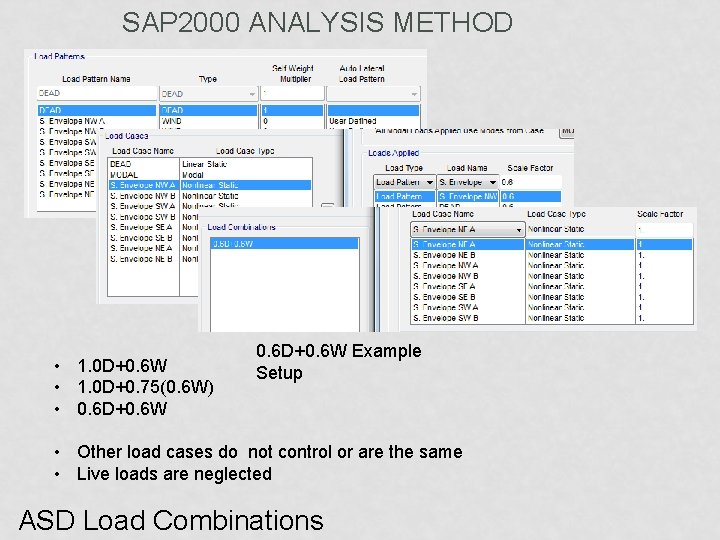720x540 pixels.
Task: Click the Load Pattern Name input field
Action: (x=97, y=93)
